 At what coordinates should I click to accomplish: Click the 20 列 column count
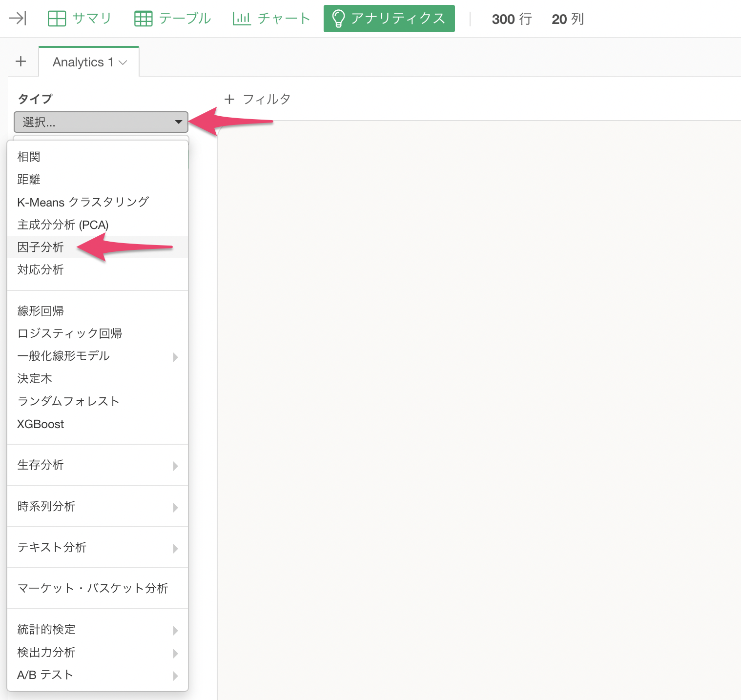coord(568,19)
